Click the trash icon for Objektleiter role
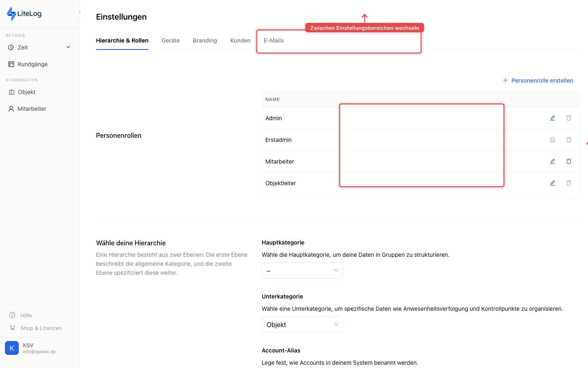This screenshot has width=588, height=368. click(569, 183)
